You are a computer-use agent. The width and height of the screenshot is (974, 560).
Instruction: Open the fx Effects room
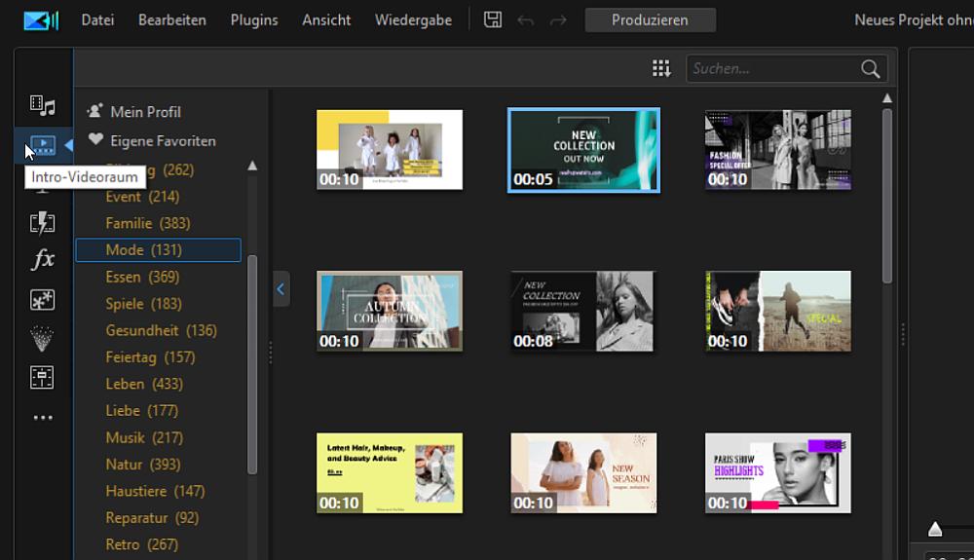(43, 259)
